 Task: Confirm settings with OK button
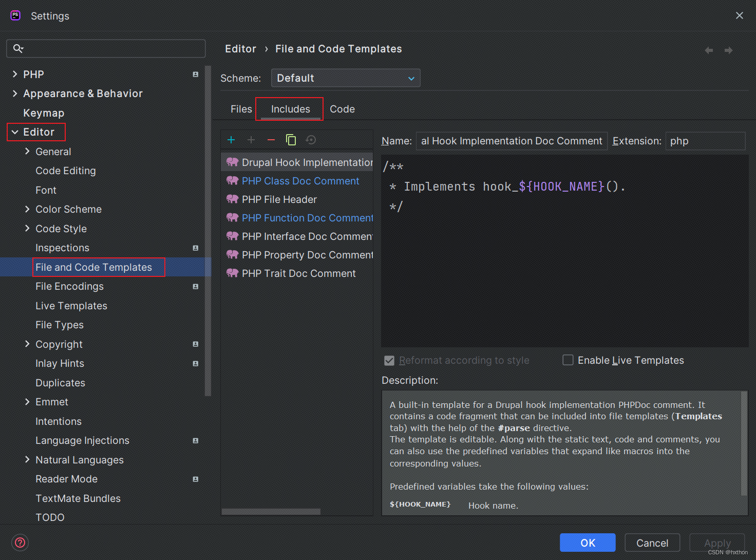[588, 543]
